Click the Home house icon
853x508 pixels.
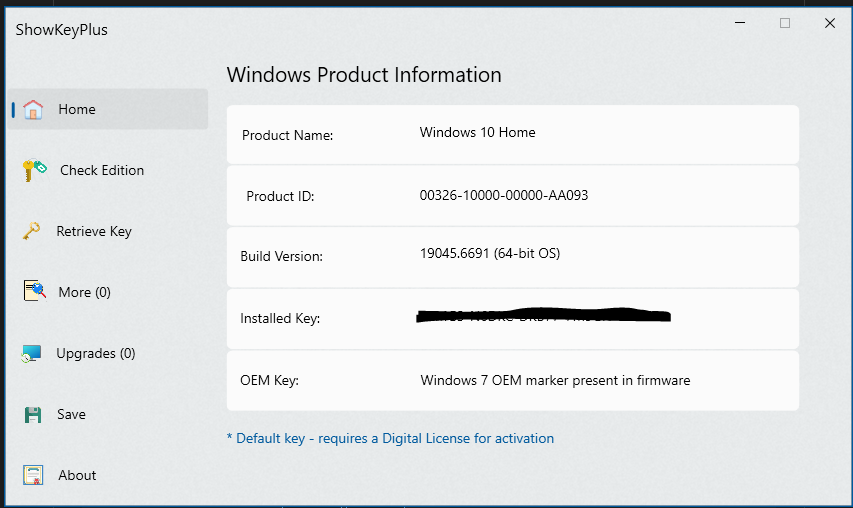[33, 109]
